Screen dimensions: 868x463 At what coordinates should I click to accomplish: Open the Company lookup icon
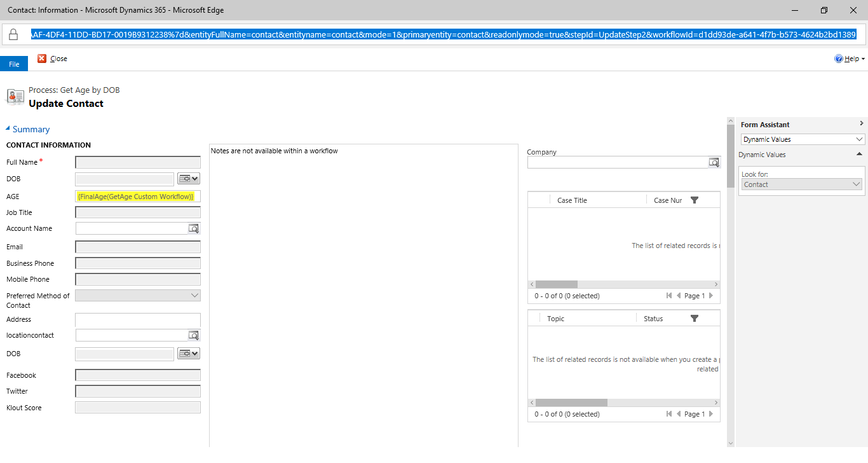(x=715, y=162)
